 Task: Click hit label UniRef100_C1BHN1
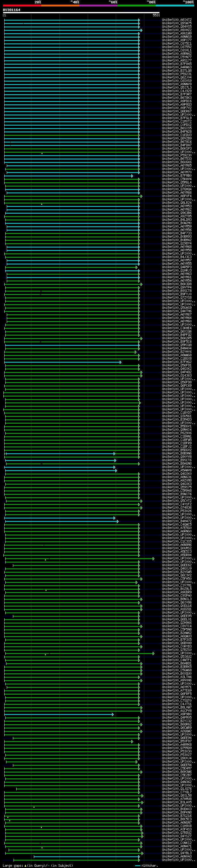(x=177, y=436)
